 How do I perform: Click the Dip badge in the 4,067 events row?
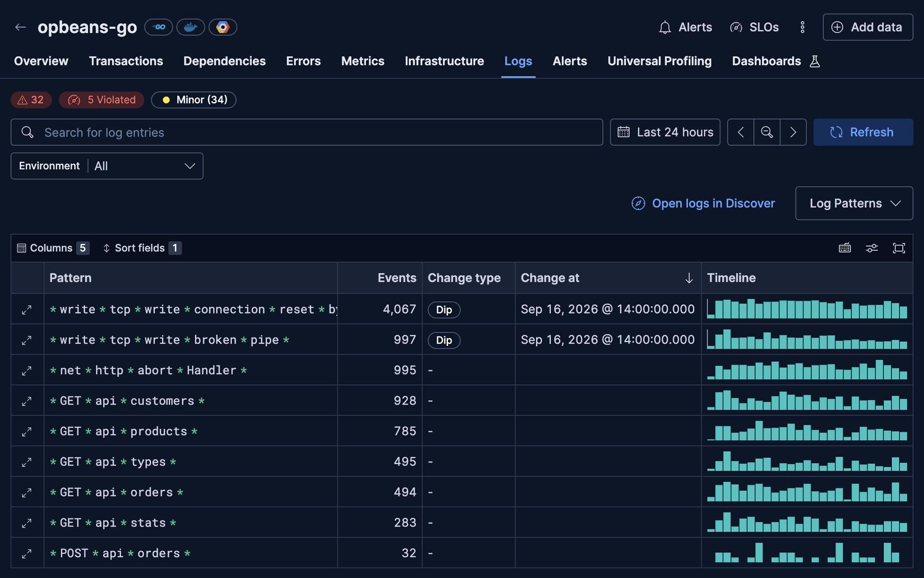click(x=444, y=310)
